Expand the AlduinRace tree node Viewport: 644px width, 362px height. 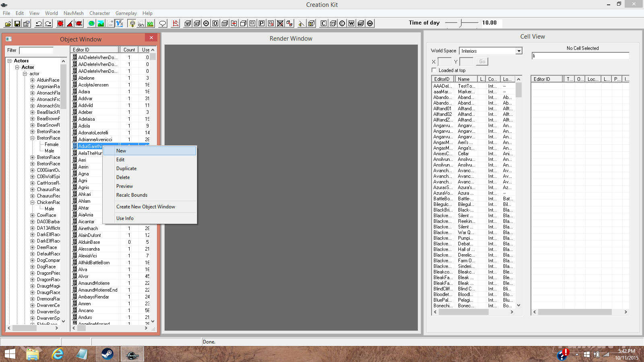33,80
